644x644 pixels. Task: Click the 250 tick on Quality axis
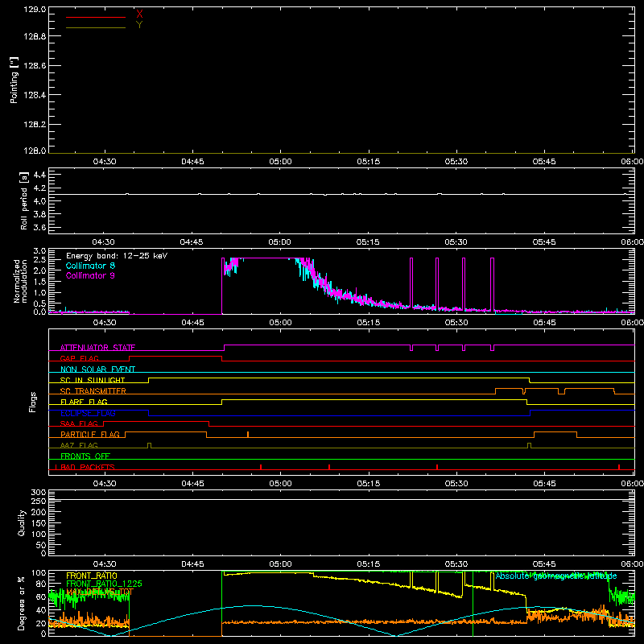point(39,501)
